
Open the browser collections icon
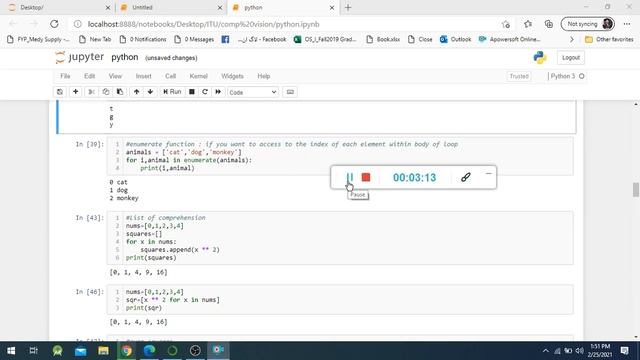click(549, 24)
